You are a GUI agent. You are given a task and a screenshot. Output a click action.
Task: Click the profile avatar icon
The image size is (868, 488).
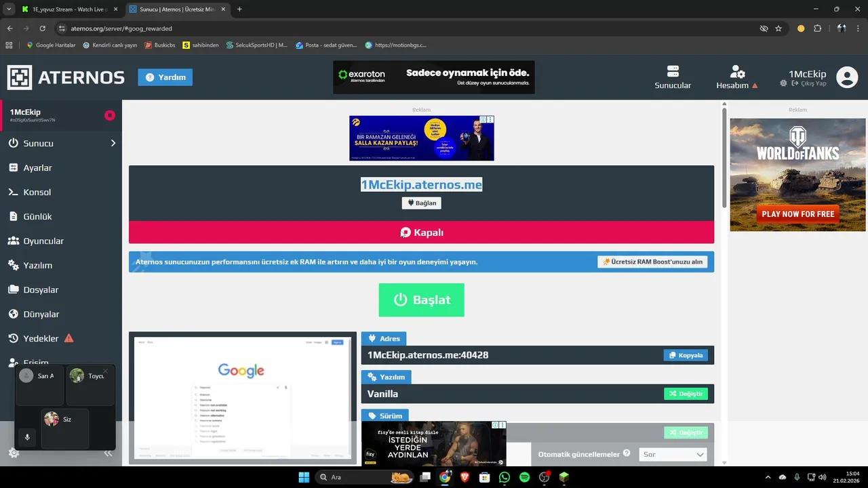(x=847, y=77)
